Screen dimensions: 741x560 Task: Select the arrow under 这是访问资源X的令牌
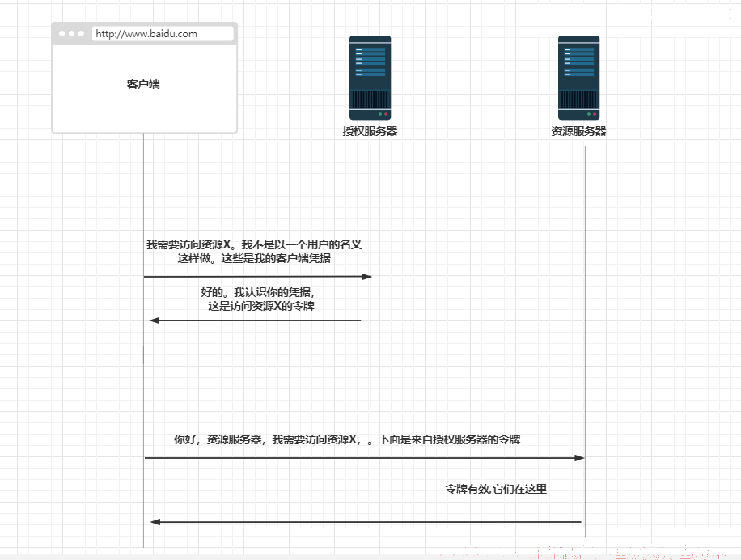(255, 320)
